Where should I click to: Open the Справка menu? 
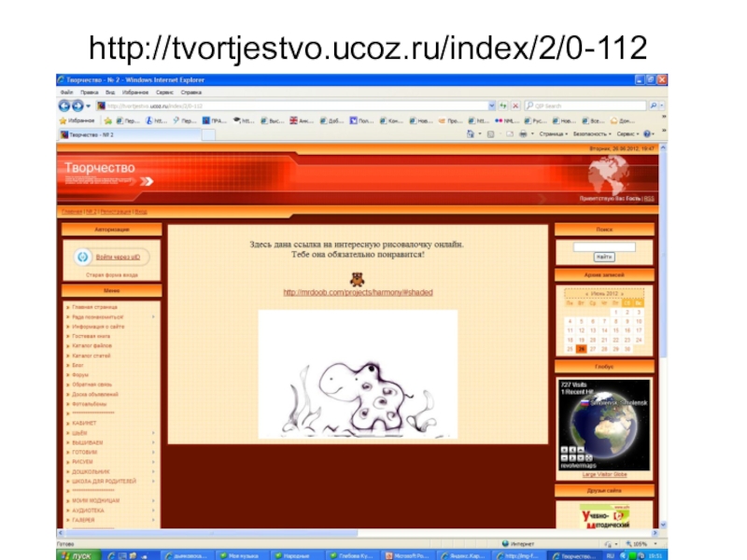(x=191, y=92)
